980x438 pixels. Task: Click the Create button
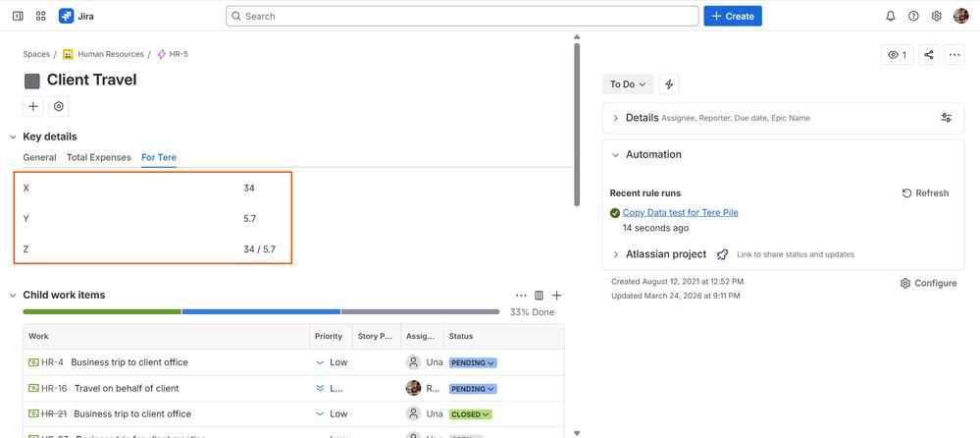click(733, 17)
